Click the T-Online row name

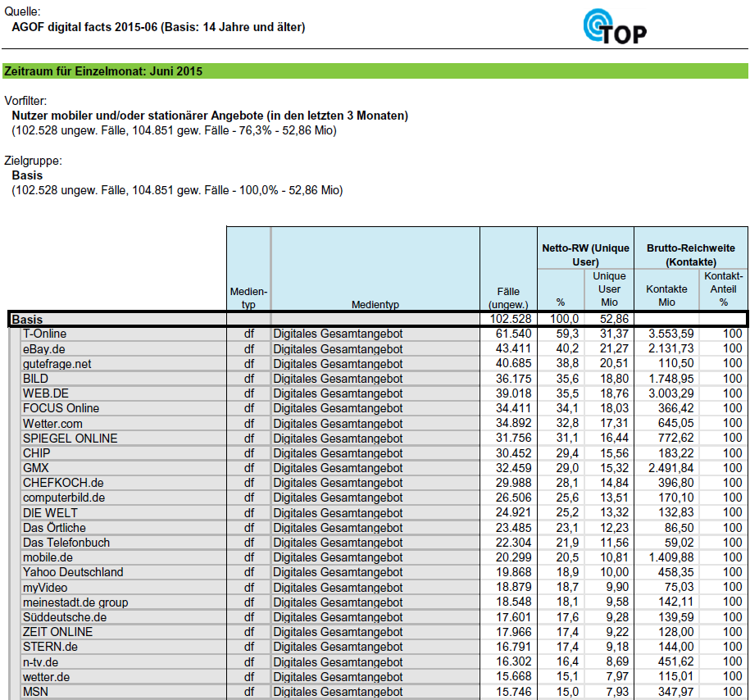(44, 334)
